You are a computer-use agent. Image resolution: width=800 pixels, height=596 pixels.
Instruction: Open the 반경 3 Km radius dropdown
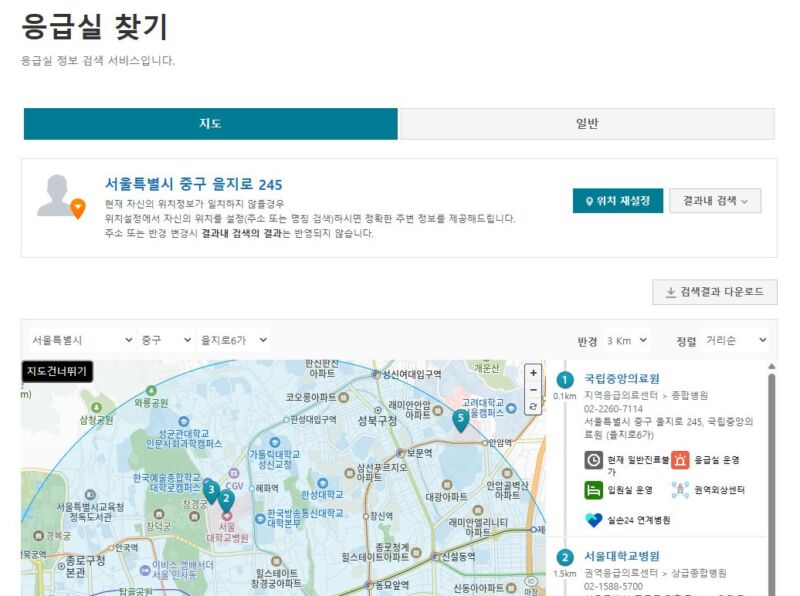626,340
